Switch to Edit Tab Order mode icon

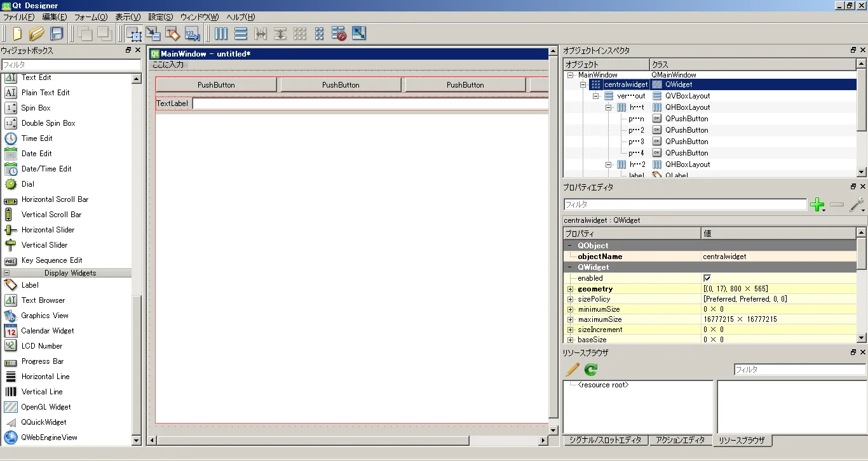coord(193,34)
